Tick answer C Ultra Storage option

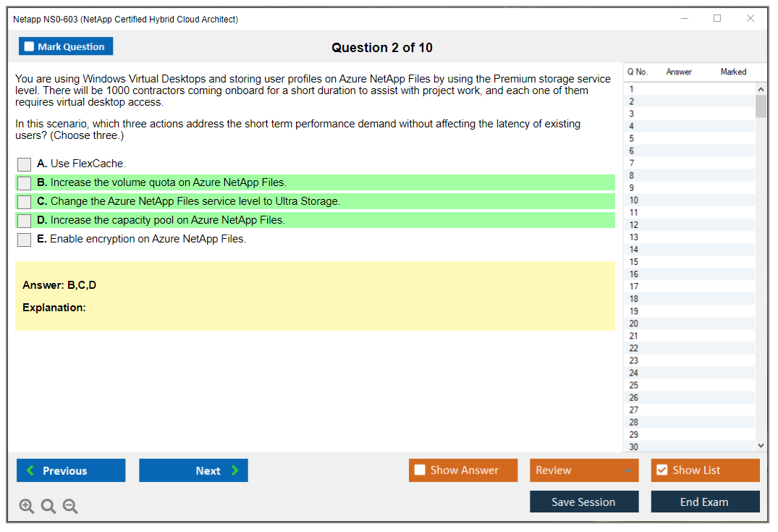(25, 202)
